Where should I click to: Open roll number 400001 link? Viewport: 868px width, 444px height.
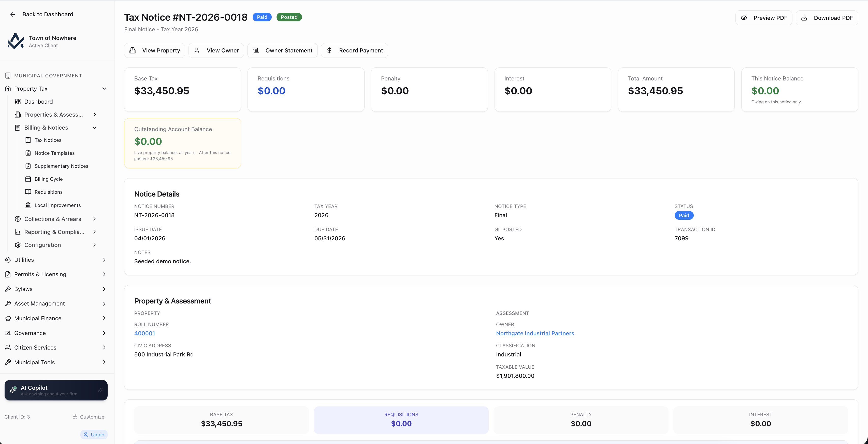tap(144, 333)
